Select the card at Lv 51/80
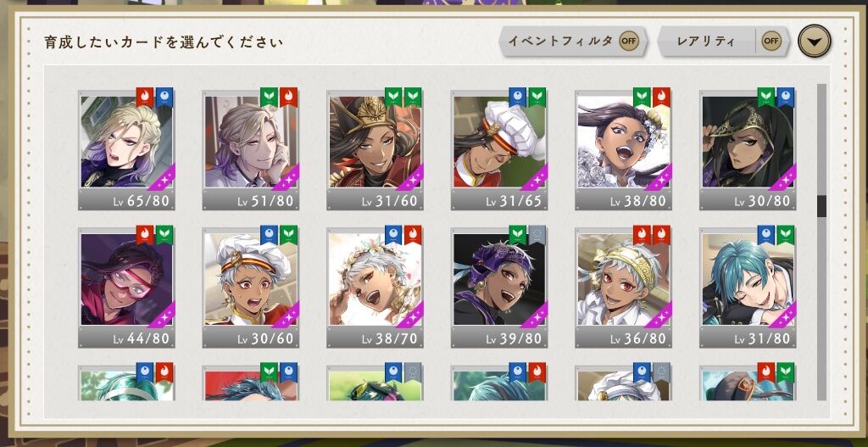Viewport: 868px width, 447px height. click(x=250, y=150)
